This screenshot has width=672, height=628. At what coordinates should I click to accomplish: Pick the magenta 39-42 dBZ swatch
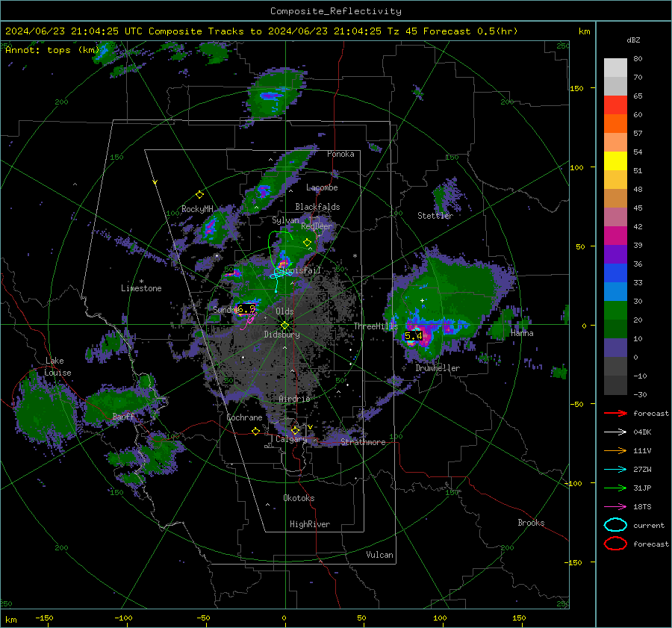pyautogui.click(x=615, y=236)
